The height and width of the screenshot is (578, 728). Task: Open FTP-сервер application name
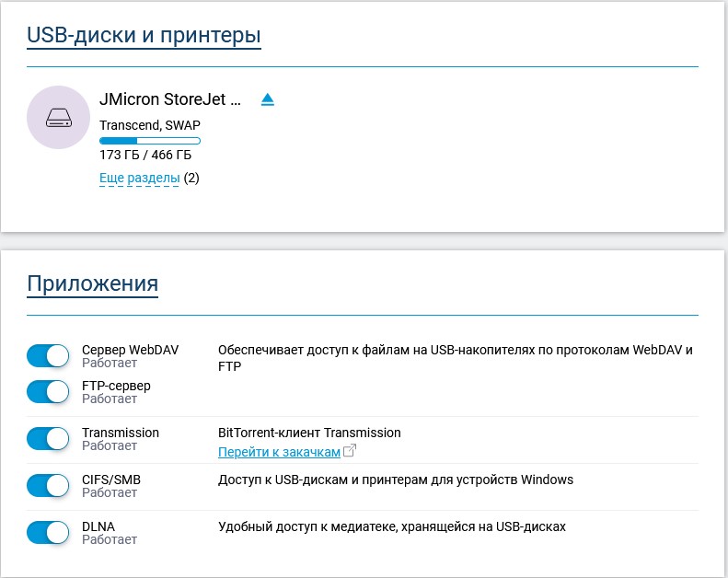(116, 386)
